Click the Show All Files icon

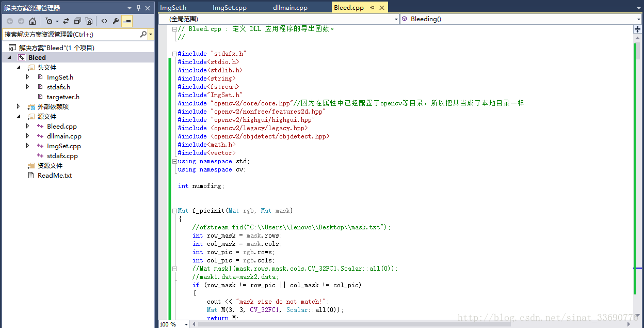point(89,21)
